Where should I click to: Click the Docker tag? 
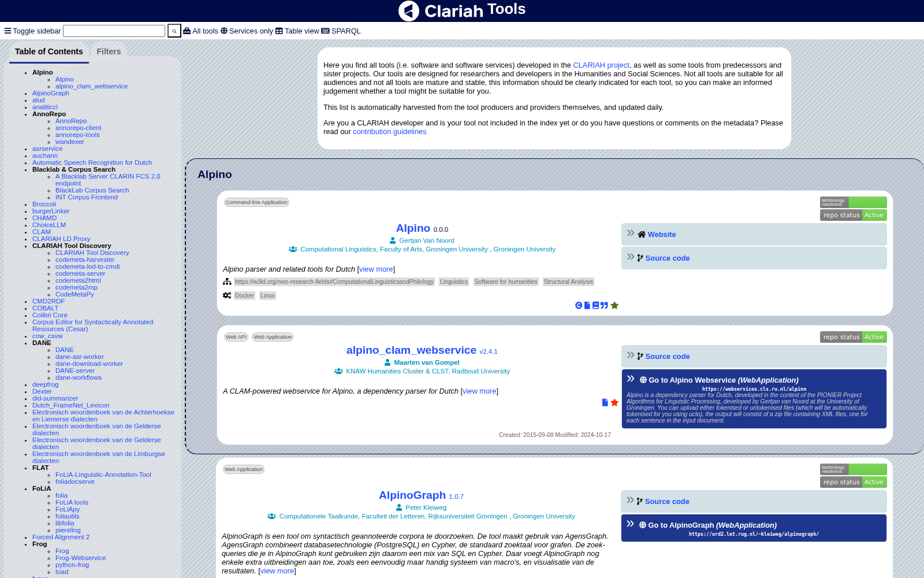click(x=244, y=295)
